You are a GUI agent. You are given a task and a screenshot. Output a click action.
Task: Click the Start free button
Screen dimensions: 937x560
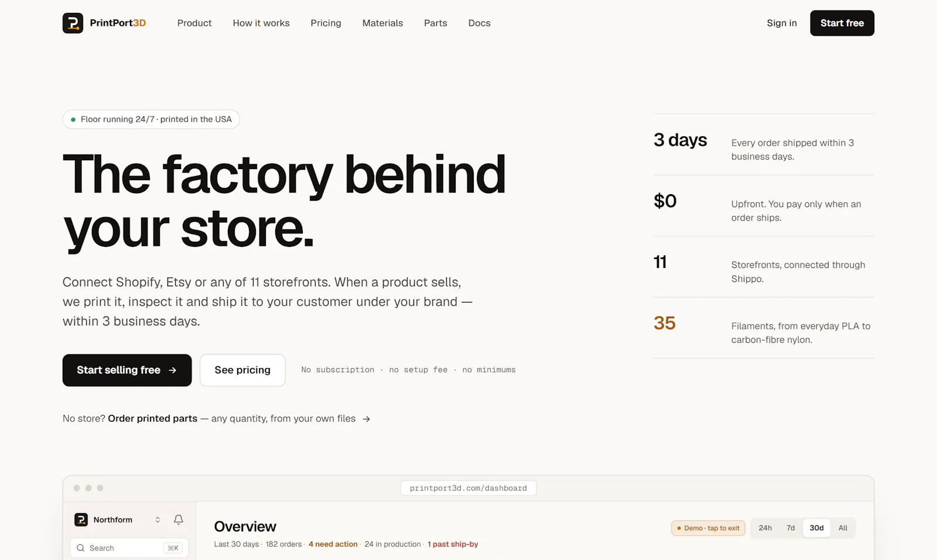pos(842,23)
